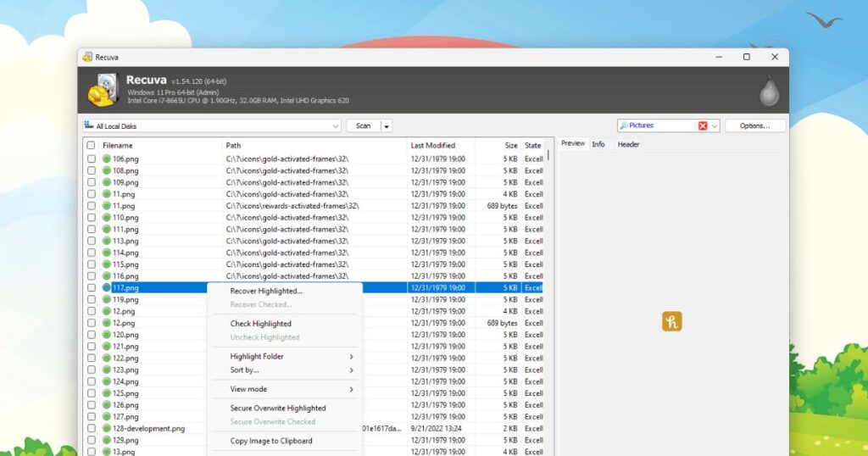The image size is (868, 456).
Task: Check the box for 106.png
Action: (92, 158)
